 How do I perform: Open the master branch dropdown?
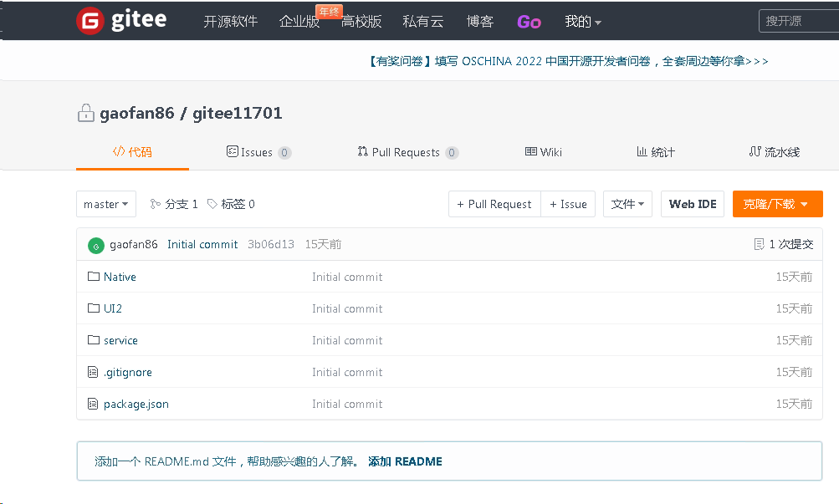106,204
